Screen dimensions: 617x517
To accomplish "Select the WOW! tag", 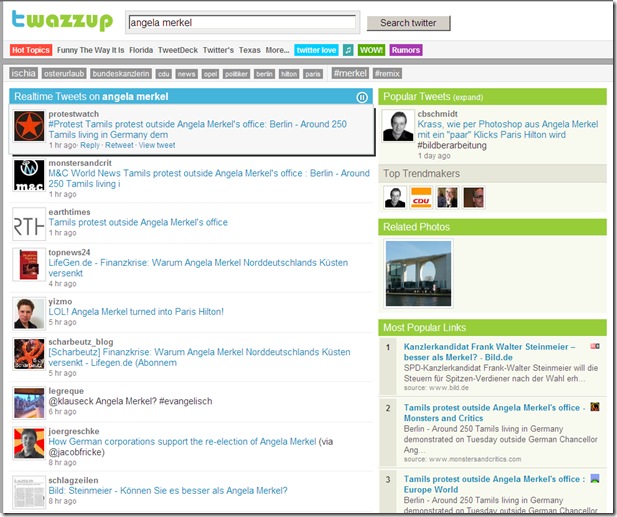I will coord(371,50).
